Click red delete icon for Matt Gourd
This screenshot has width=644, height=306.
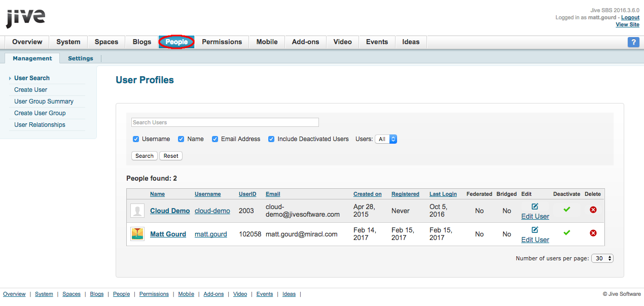click(593, 233)
